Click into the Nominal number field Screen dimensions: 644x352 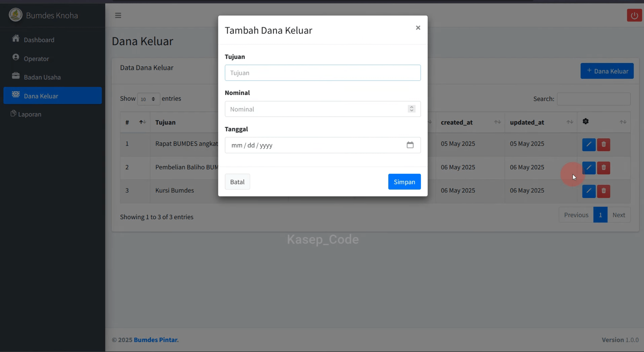pyautogui.click(x=323, y=109)
